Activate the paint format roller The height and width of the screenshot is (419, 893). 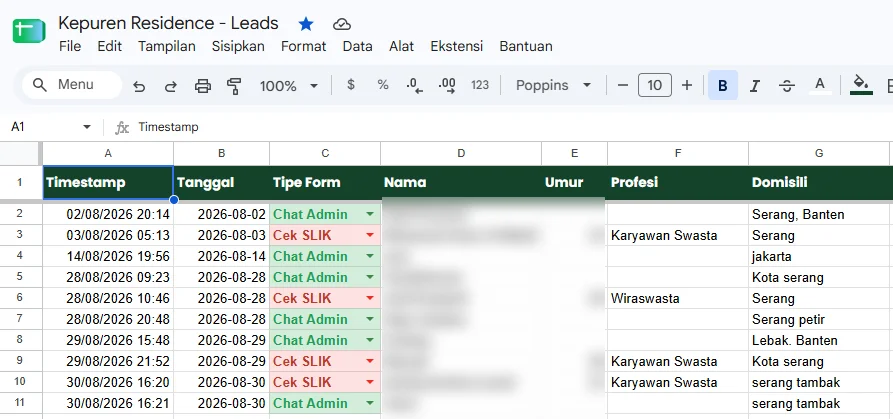(234, 86)
